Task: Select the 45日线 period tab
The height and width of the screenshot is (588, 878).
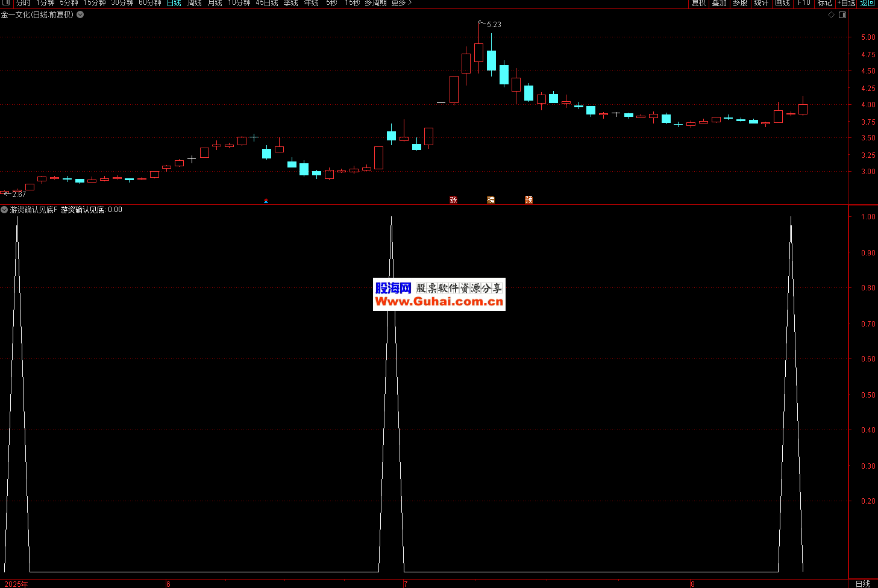Action: point(267,3)
